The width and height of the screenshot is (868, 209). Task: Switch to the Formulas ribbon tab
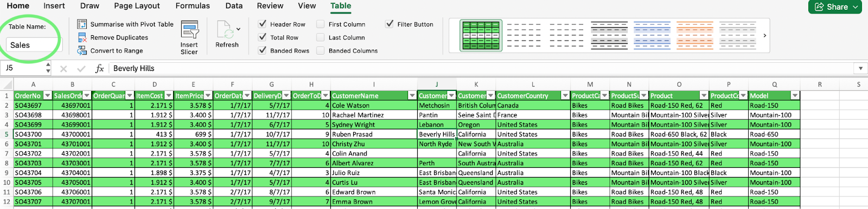click(193, 6)
